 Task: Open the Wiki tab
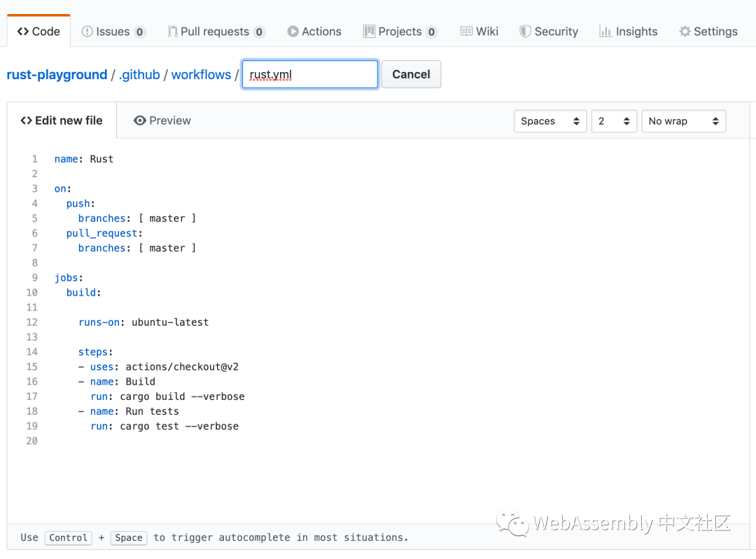(479, 32)
